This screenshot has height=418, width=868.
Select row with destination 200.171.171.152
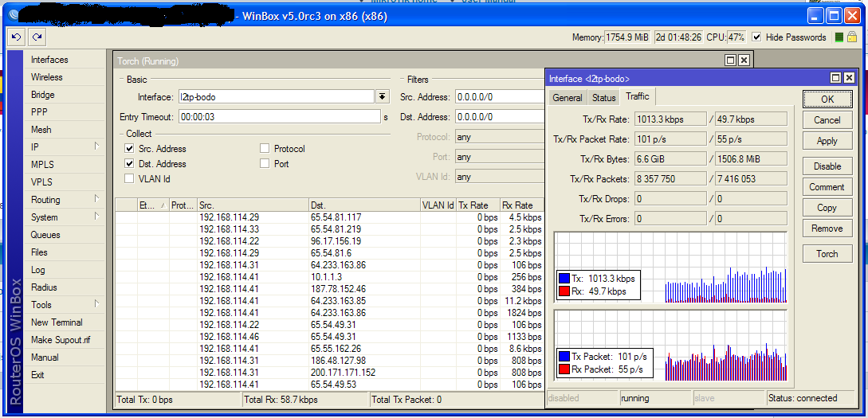(x=329, y=373)
